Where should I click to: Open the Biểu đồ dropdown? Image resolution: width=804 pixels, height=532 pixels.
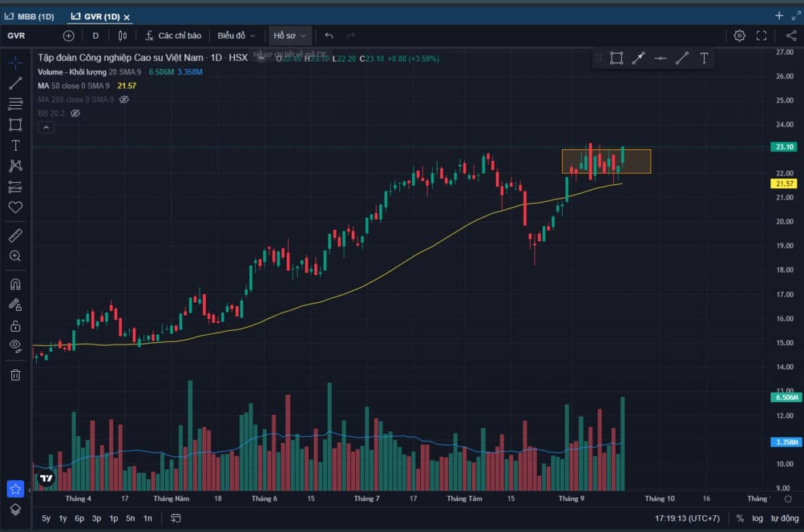(236, 36)
